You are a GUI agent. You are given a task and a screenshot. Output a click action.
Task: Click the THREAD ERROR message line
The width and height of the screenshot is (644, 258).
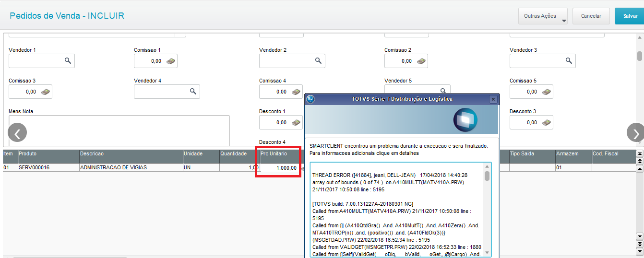(390, 175)
